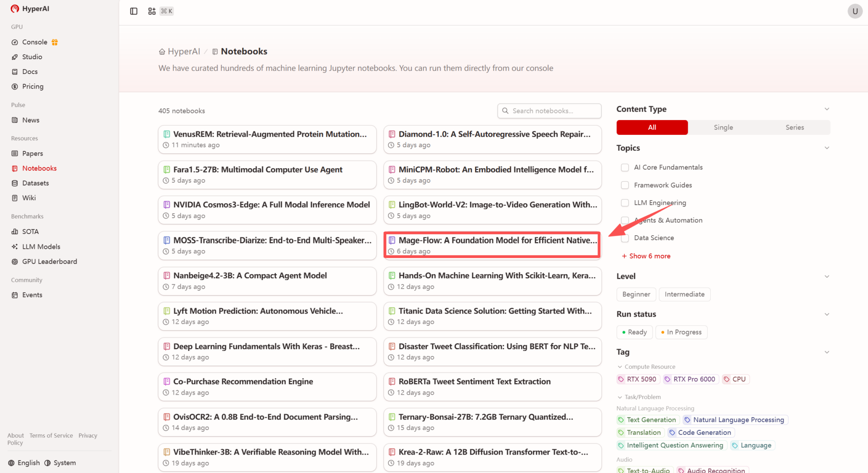Toggle the Intermediate level filter

[x=684, y=294]
